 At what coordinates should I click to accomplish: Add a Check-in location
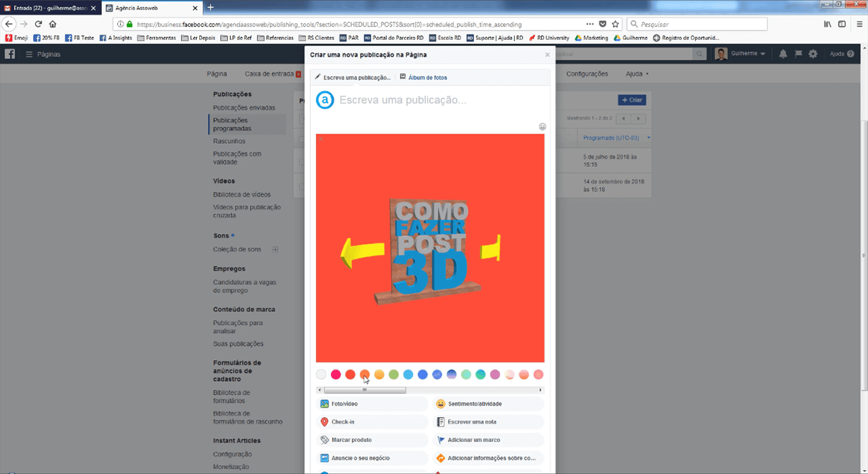[x=342, y=422]
